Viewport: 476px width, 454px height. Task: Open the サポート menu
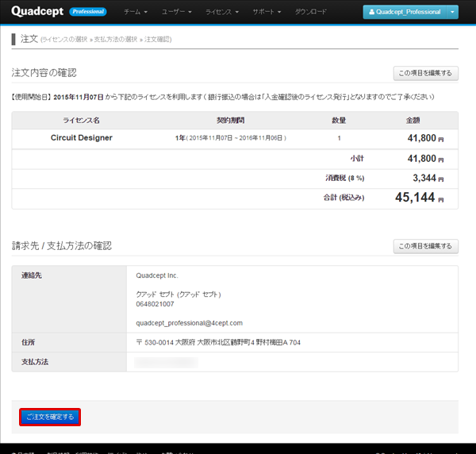(x=267, y=12)
